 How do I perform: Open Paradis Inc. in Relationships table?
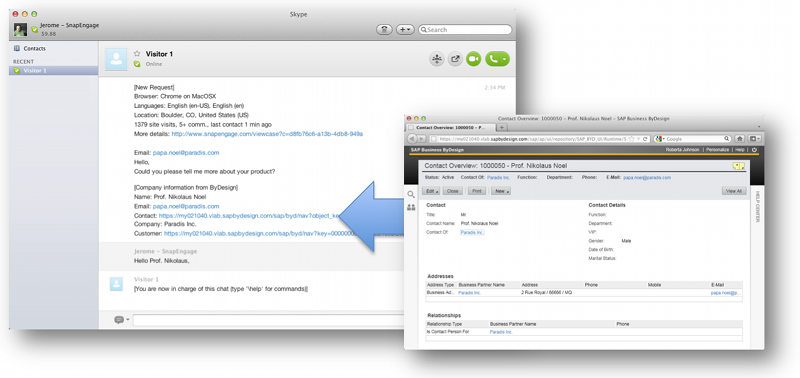coord(501,332)
